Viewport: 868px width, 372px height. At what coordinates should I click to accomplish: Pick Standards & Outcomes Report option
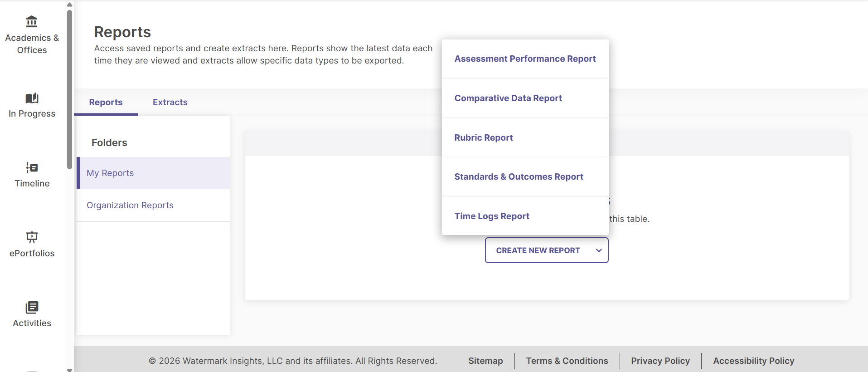(x=525, y=177)
